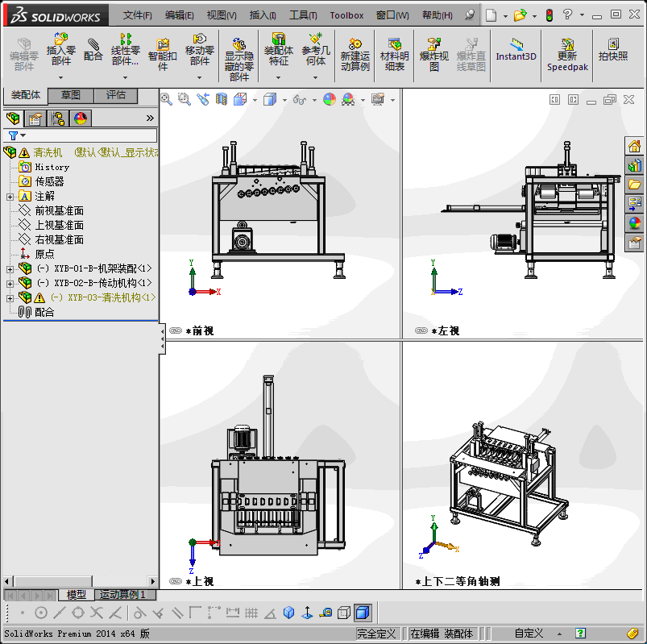Screen dimensions: 647x644
Task: Click the Rebuild traffic light icon
Action: pyautogui.click(x=550, y=15)
